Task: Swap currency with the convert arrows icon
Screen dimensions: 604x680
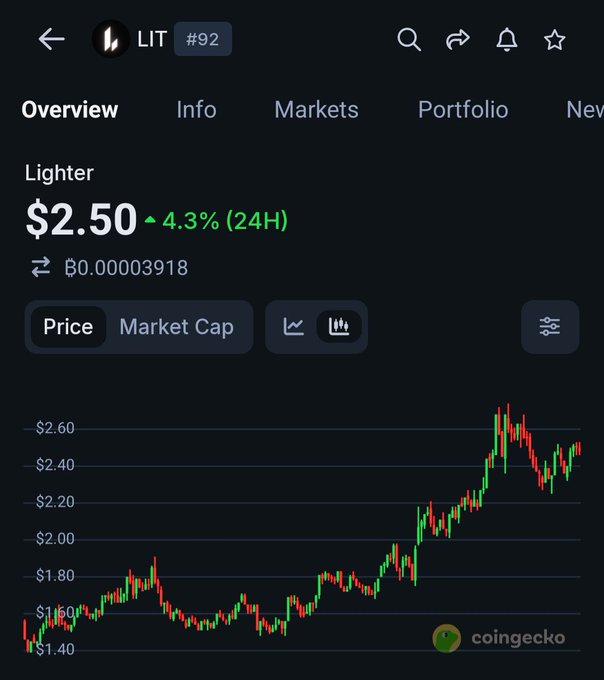Action: pos(41,267)
